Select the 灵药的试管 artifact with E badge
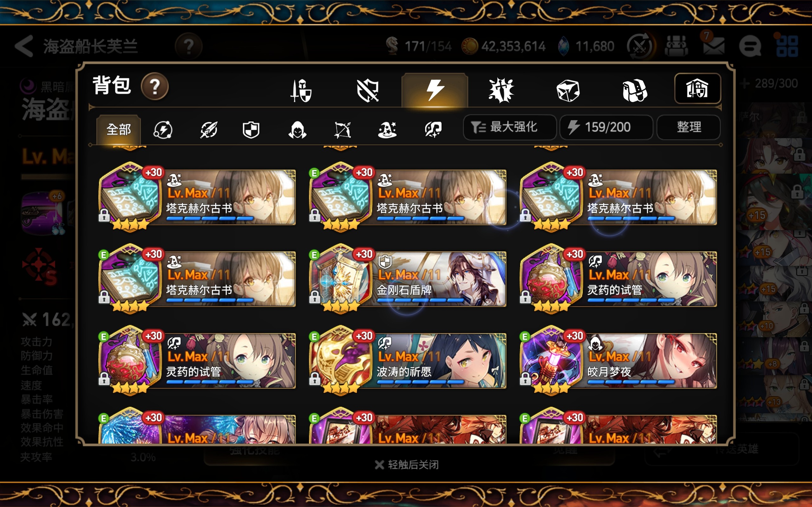812x507 pixels. [x=197, y=361]
